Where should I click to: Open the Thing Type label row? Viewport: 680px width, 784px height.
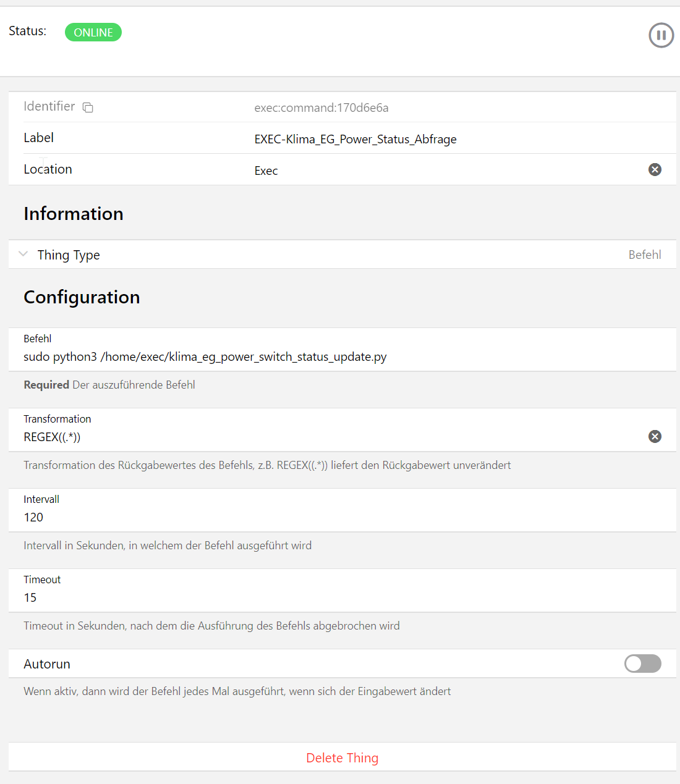[x=69, y=255]
